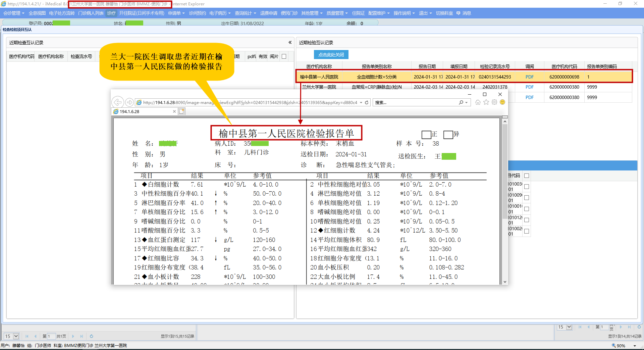Go to first page in left pager
644x350 pixels.
point(27,336)
